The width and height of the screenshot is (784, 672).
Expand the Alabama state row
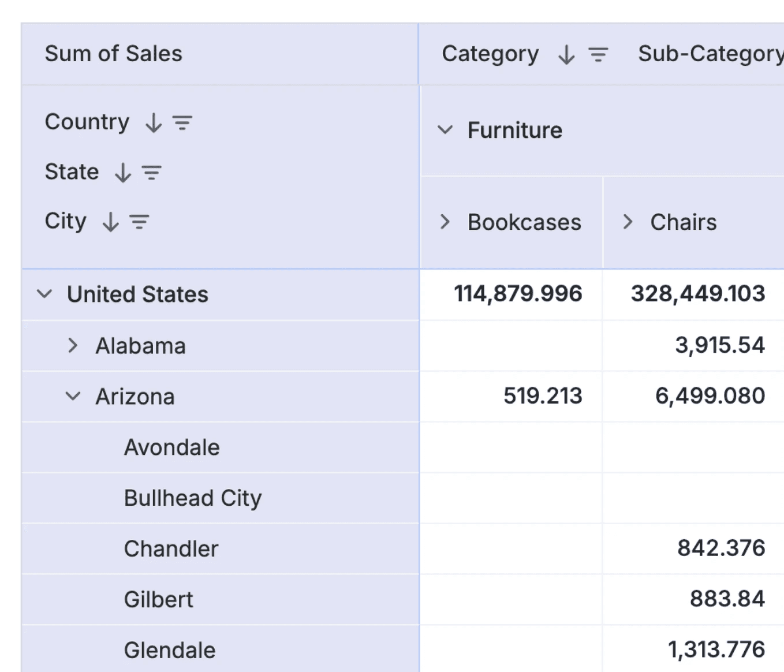click(x=72, y=345)
